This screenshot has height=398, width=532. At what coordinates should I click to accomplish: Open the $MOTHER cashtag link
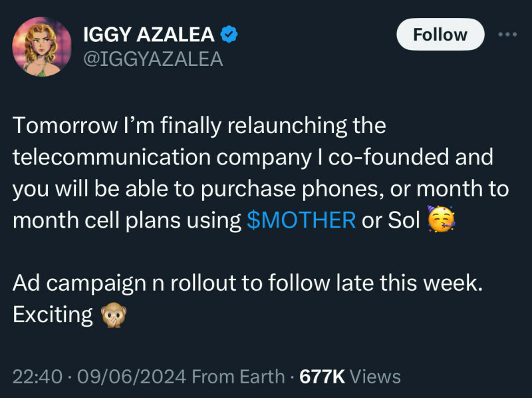(x=301, y=221)
